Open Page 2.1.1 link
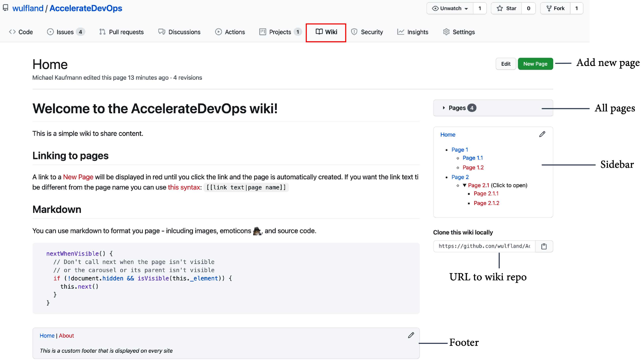The height and width of the screenshot is (361, 644). click(x=486, y=193)
